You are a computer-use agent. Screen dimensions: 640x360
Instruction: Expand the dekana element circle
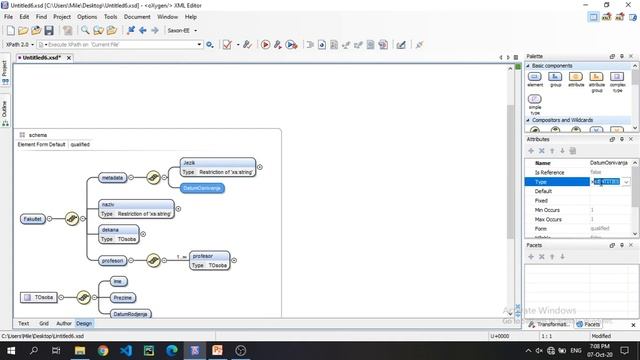[x=143, y=234]
